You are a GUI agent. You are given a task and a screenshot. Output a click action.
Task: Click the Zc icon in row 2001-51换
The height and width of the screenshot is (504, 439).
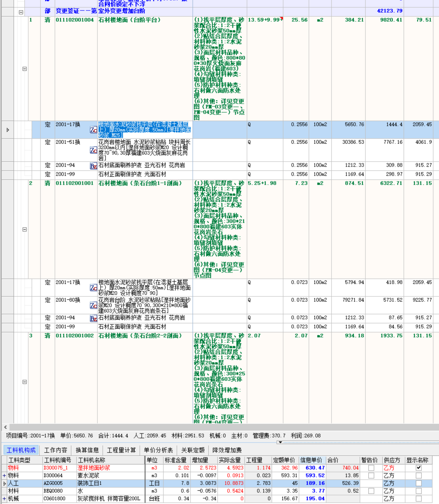pos(93,150)
